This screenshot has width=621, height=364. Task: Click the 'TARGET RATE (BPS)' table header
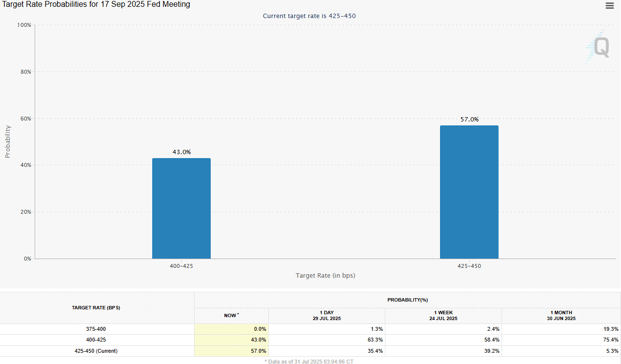[96, 308]
